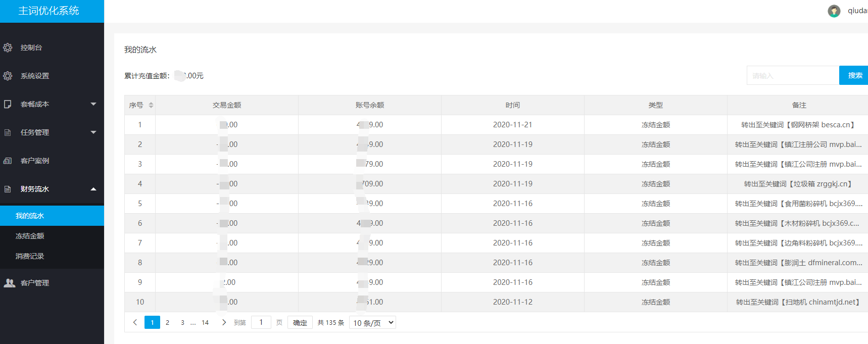Click the 交易金额 column header
Viewport: 868px width, 344px height.
click(227, 105)
